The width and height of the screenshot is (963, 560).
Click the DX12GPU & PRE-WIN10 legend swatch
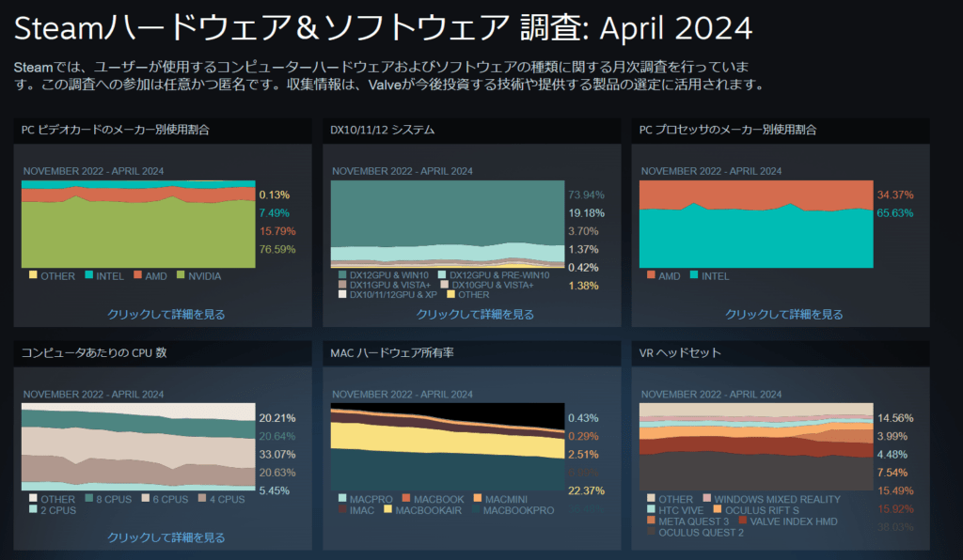[x=442, y=274]
